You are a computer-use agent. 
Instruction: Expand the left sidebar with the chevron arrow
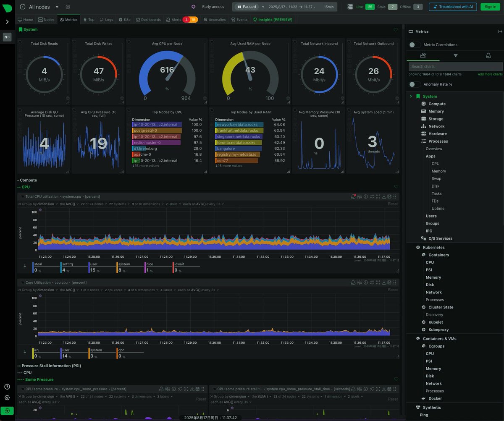coord(7,22)
